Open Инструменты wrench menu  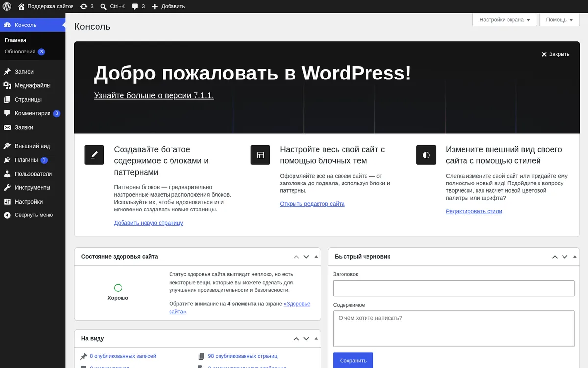pyautogui.click(x=32, y=187)
